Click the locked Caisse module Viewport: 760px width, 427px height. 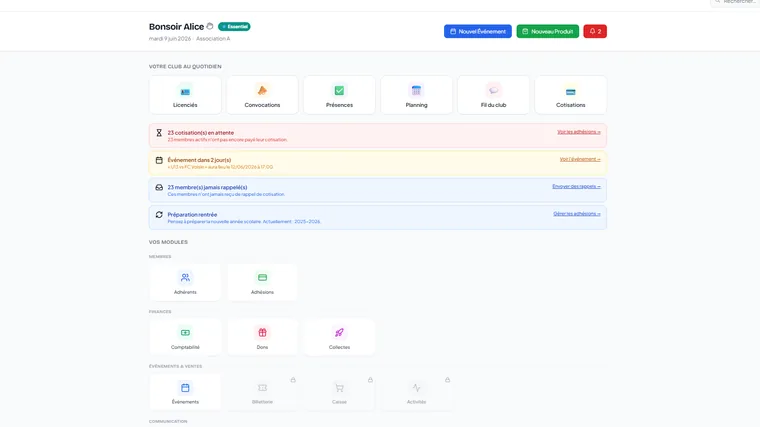(x=339, y=392)
